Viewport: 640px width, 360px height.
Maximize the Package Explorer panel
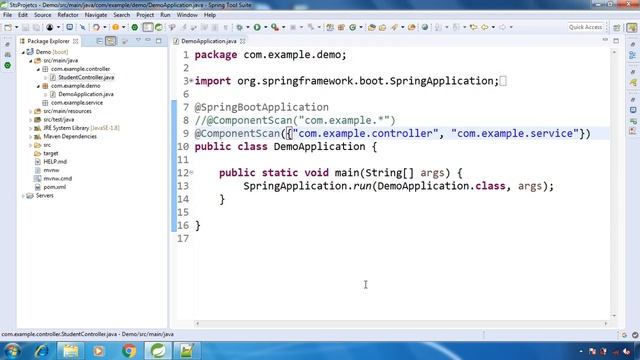coord(158,40)
